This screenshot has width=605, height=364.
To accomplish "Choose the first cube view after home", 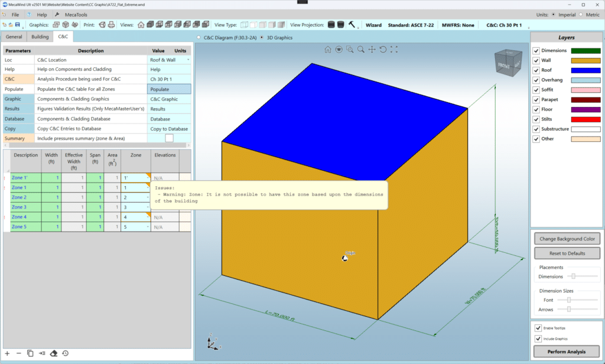I will tap(150, 25).
